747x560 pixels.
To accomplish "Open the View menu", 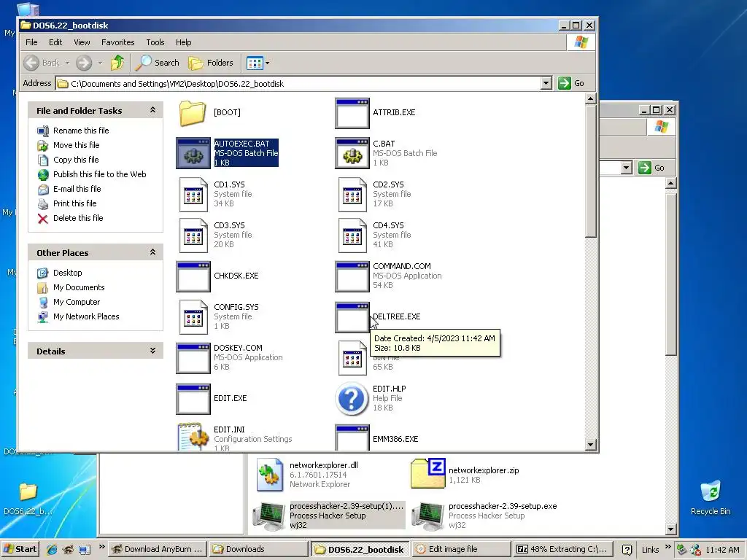I will click(82, 42).
